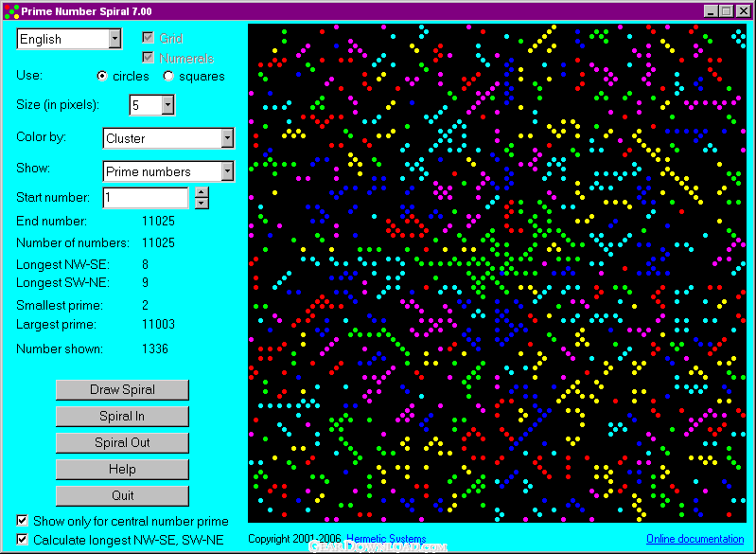The width and height of the screenshot is (756, 554).
Task: Expand the Color by Cluster dropdown
Action: [228, 138]
